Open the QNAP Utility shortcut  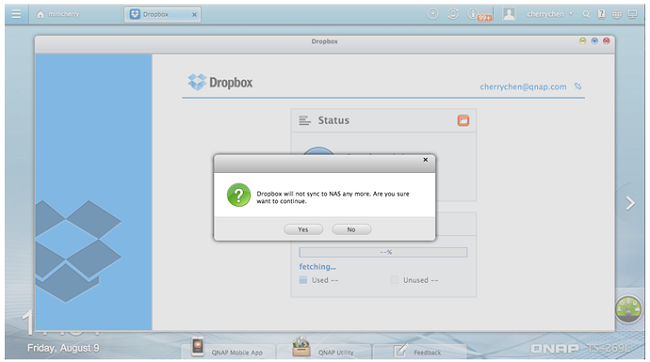323,349
